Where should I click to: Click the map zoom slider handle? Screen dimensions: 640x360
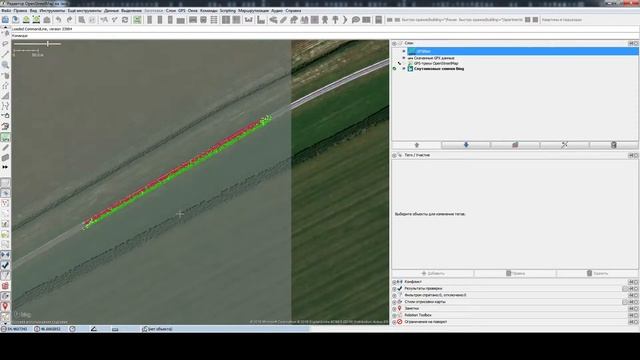pyautogui.click(x=48, y=44)
